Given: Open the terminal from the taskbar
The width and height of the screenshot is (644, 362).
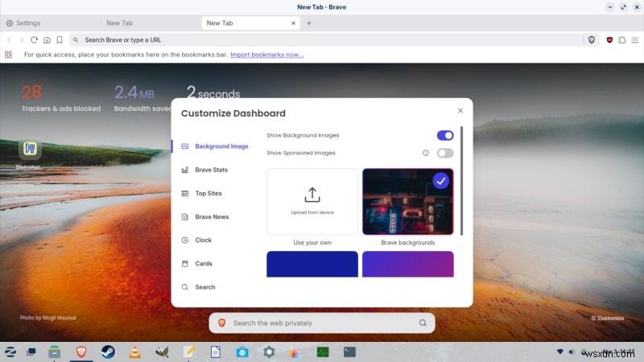Looking at the screenshot, I should (349, 352).
